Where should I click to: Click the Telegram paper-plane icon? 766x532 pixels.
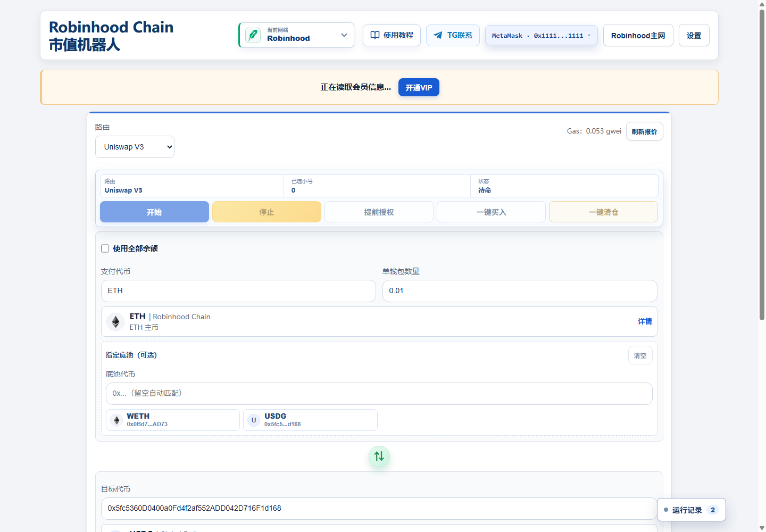(438, 35)
